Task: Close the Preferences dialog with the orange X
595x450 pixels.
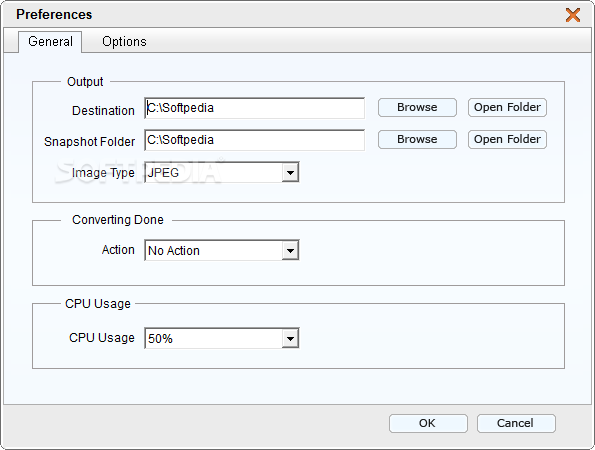Action: 573,15
